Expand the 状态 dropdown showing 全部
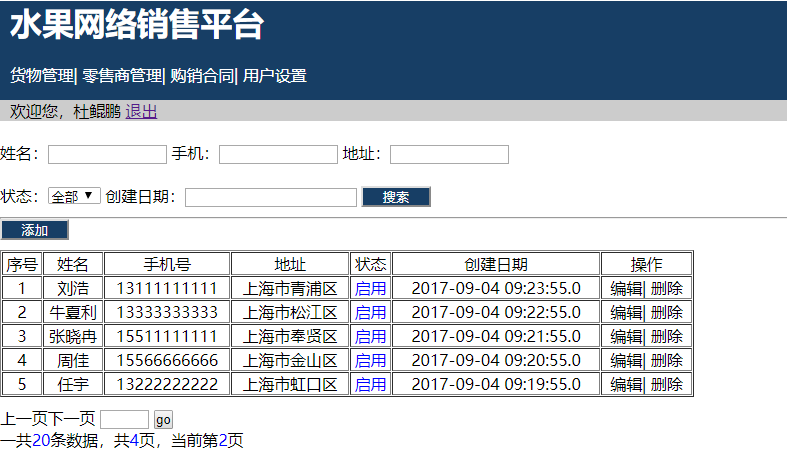Viewport: 787px width, 476px height. click(74, 196)
